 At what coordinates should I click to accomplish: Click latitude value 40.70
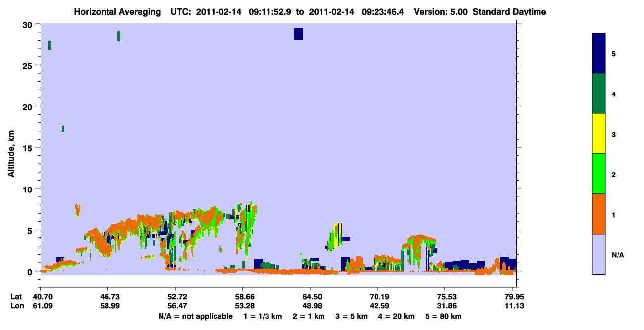tap(42, 297)
